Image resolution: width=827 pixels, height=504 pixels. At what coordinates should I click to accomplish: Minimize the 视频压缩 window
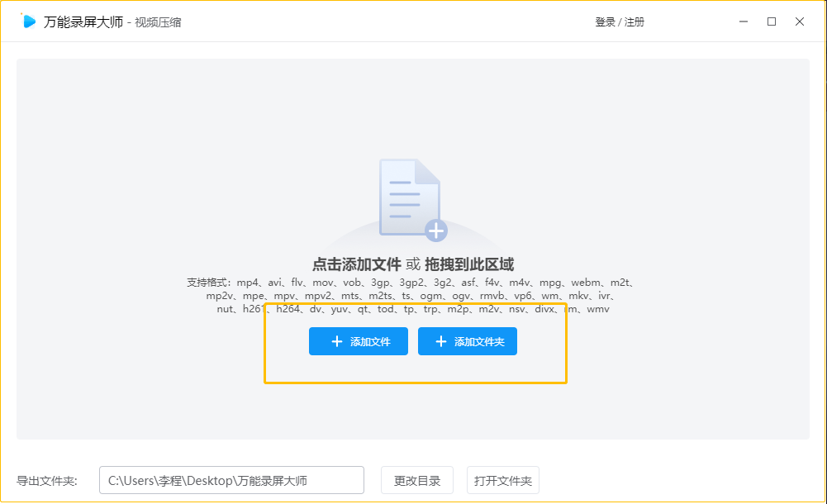pyautogui.click(x=743, y=21)
